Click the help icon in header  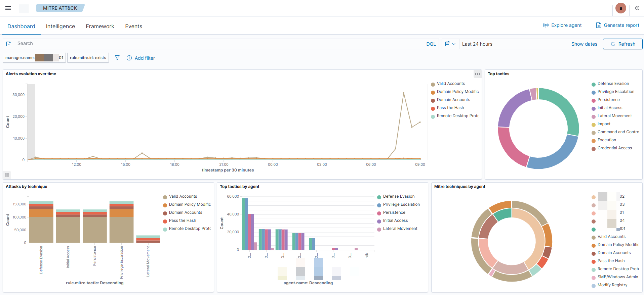[637, 8]
